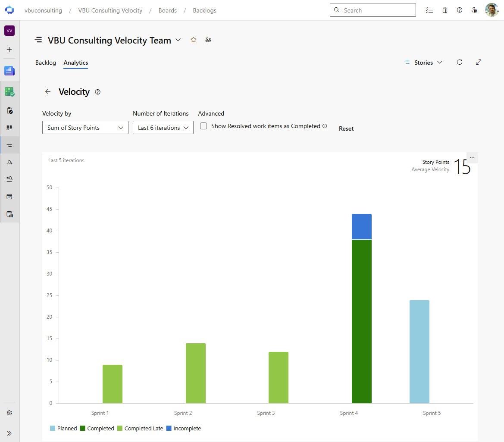Open the Delivery Plans icon in sidebar
Viewport: 504px width, 442px height.
point(9,196)
